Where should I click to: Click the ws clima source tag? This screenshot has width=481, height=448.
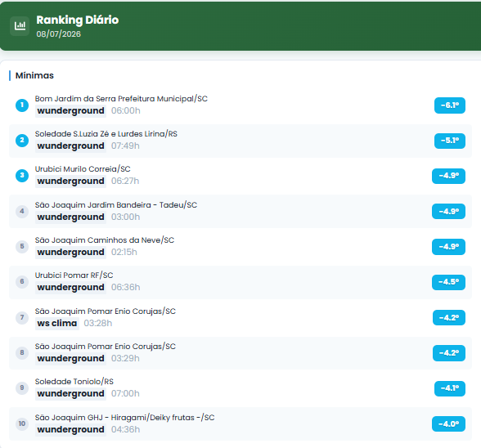tap(57, 324)
